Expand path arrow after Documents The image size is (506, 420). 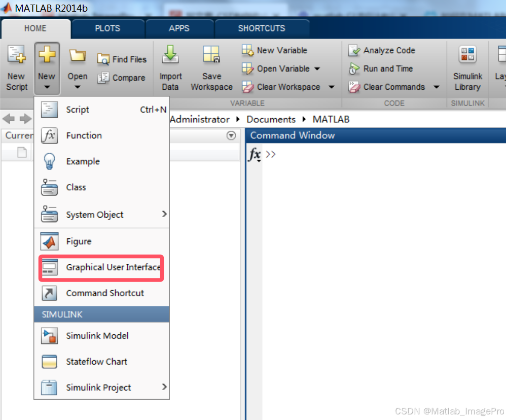[x=304, y=119]
